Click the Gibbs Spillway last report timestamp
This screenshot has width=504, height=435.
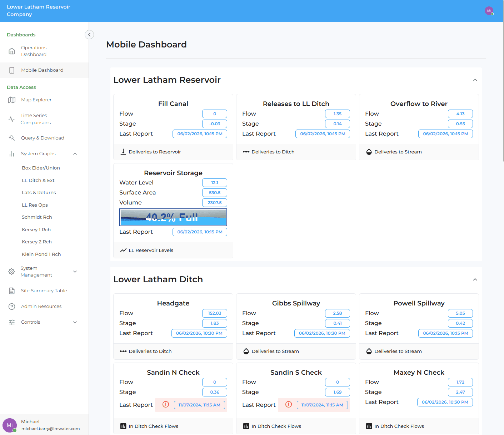click(322, 333)
